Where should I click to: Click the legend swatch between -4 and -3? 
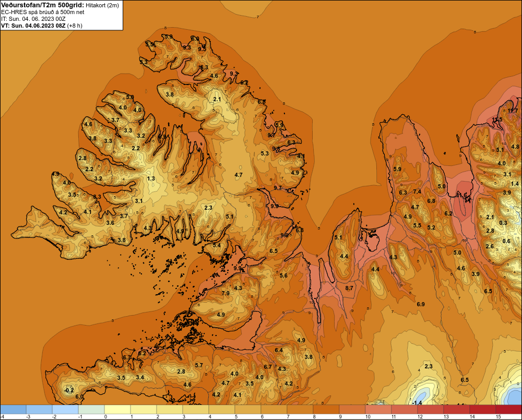pyautogui.click(x=14, y=409)
